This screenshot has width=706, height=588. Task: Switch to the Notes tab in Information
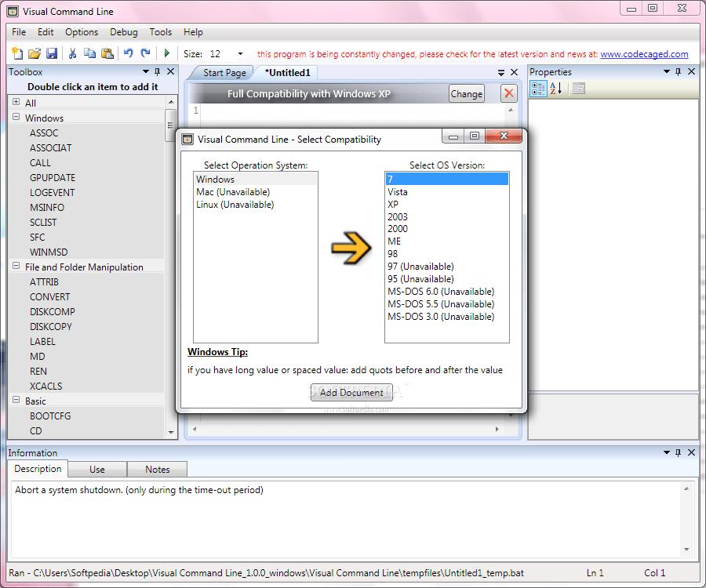(158, 470)
